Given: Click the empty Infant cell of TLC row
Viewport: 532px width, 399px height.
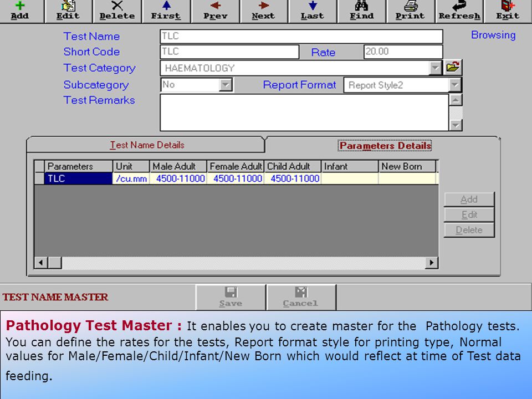Looking at the screenshot, I should click(x=350, y=178).
